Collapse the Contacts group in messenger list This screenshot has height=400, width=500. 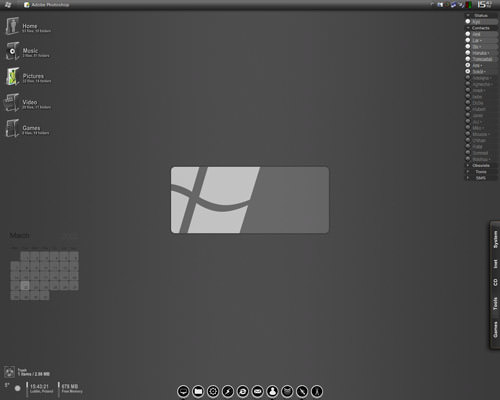(481, 28)
